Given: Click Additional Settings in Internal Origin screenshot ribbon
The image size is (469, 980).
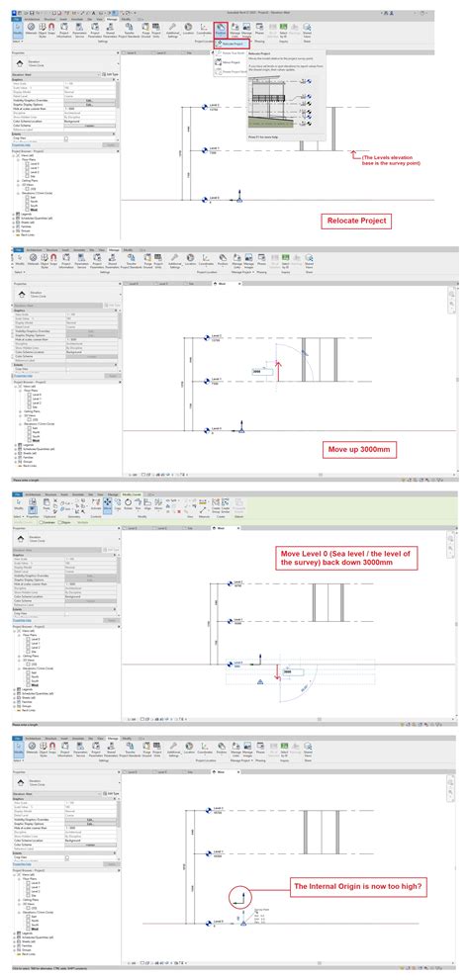Looking at the screenshot, I should tap(173, 750).
